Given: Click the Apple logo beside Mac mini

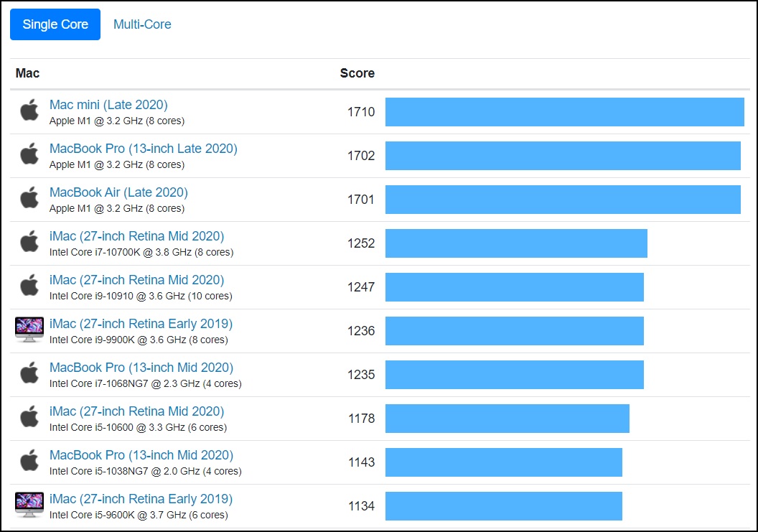Looking at the screenshot, I should [29, 111].
